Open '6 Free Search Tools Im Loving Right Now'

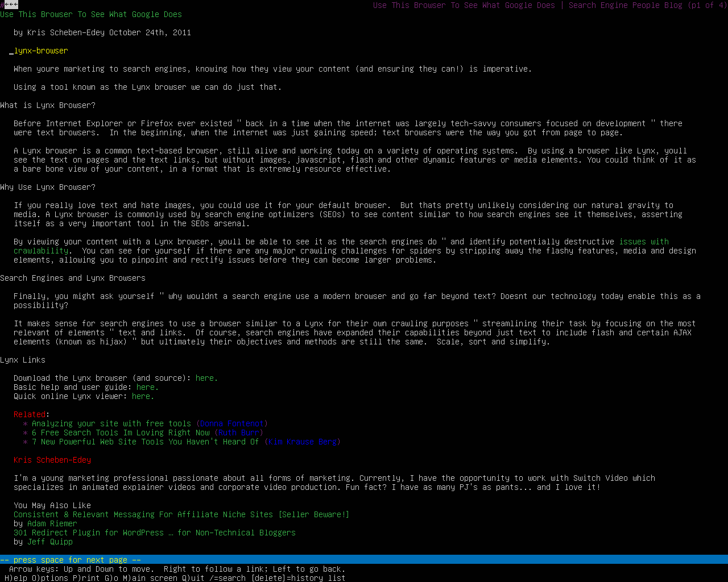click(121, 433)
